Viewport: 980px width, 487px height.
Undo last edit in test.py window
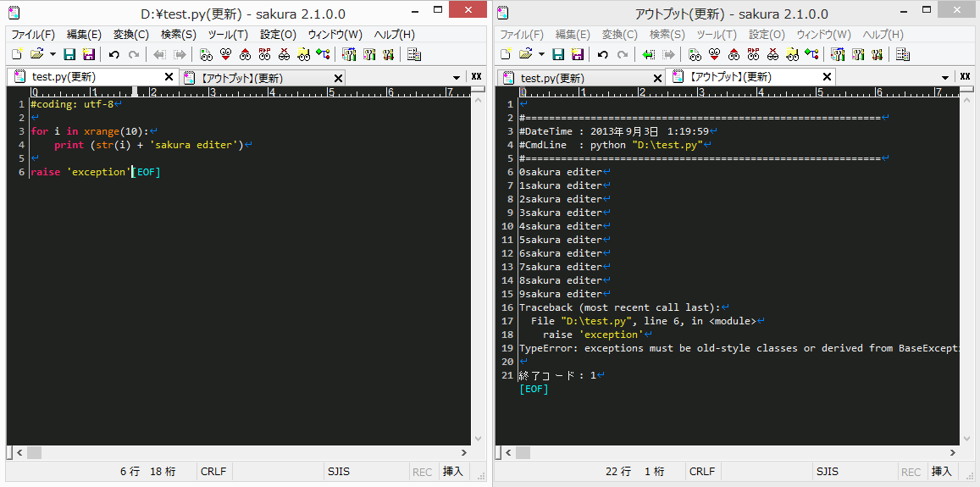click(114, 54)
